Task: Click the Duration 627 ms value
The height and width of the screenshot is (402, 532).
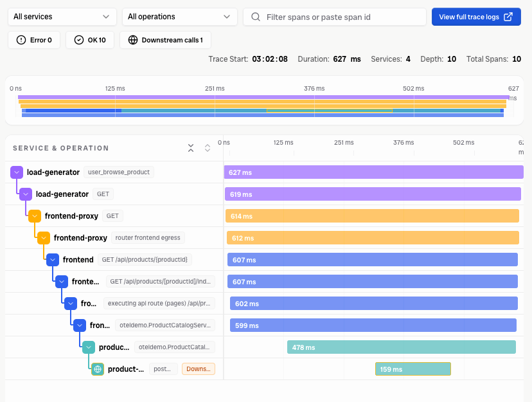Action: [x=347, y=59]
